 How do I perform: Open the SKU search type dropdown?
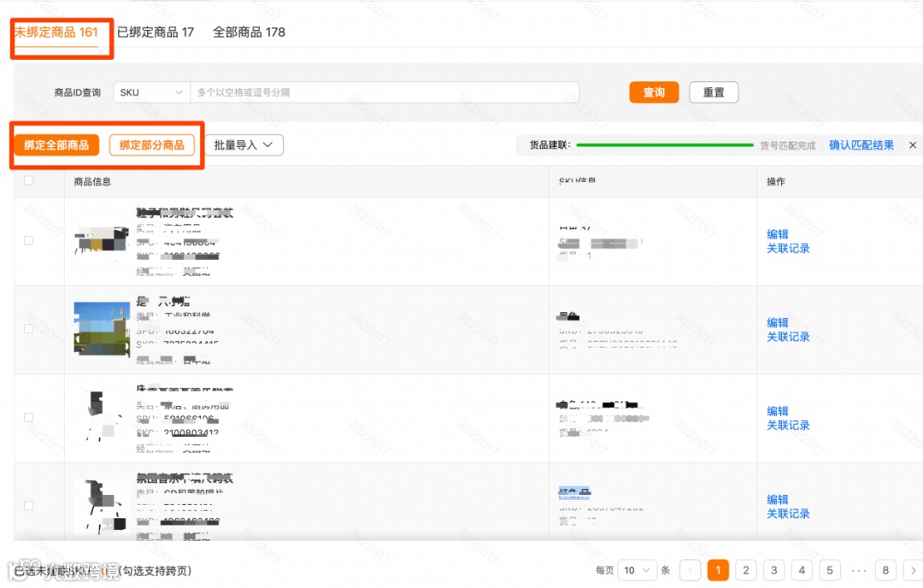click(x=151, y=92)
